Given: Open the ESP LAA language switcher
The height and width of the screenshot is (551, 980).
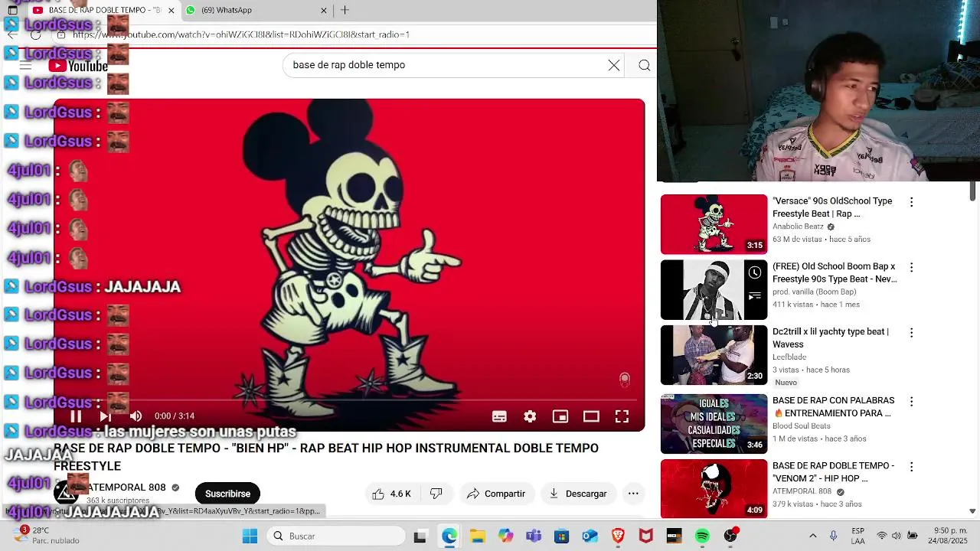Looking at the screenshot, I should (858, 536).
